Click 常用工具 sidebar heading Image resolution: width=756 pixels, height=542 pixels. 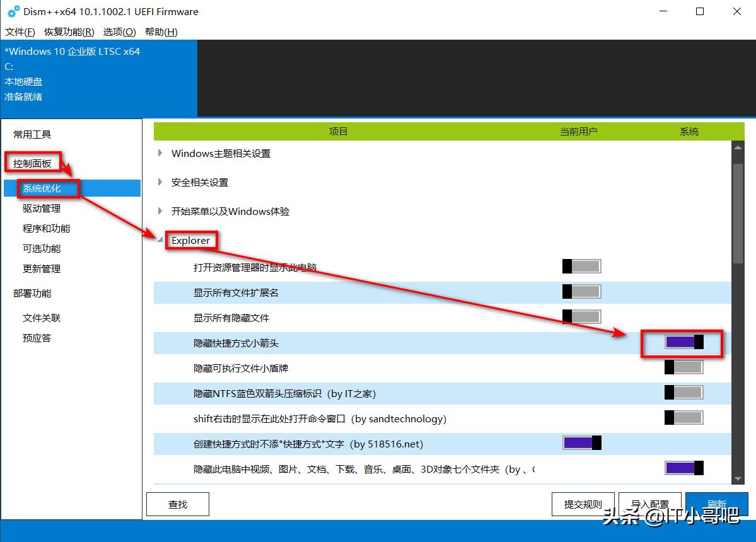coord(32,134)
